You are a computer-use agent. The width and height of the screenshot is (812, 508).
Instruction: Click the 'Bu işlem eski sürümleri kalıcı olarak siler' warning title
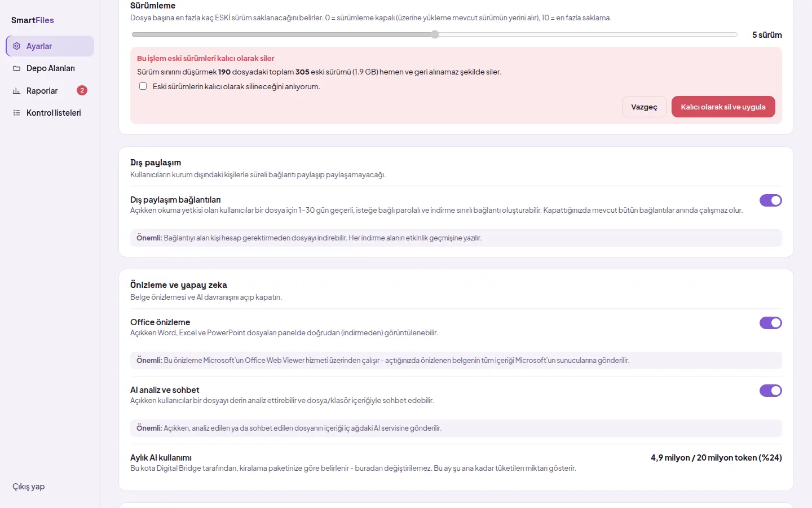point(206,58)
